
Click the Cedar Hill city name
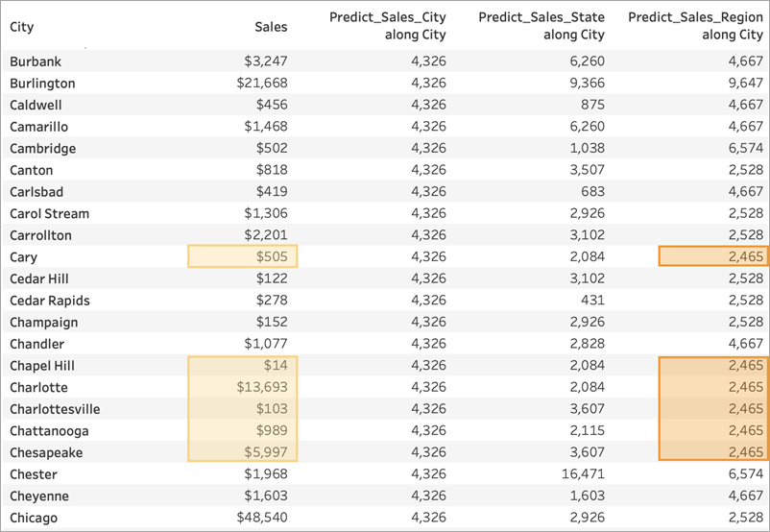[x=39, y=278]
